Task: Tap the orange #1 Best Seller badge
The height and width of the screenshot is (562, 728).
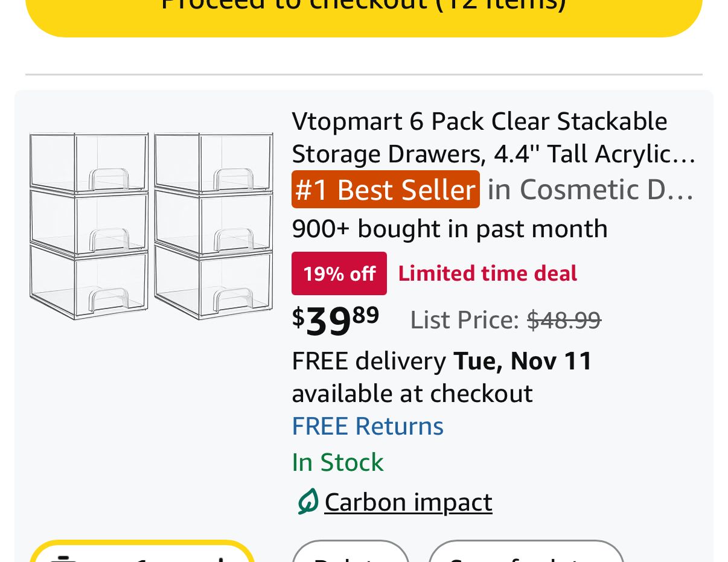Action: point(385,190)
